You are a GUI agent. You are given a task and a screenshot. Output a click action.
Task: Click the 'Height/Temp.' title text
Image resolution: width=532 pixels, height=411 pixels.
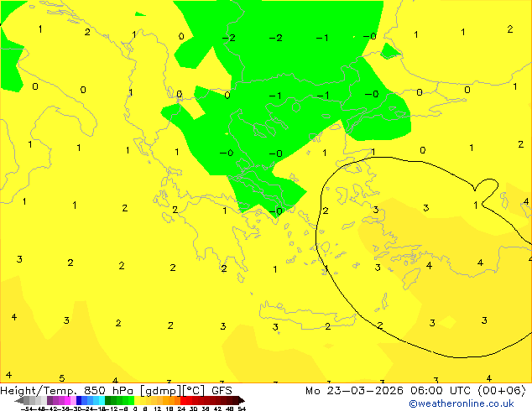[39, 391]
